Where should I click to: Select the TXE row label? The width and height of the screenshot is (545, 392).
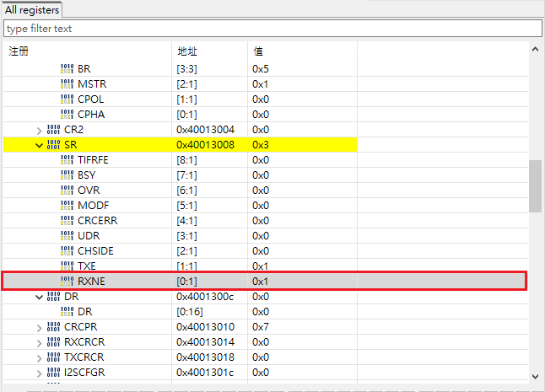(87, 266)
